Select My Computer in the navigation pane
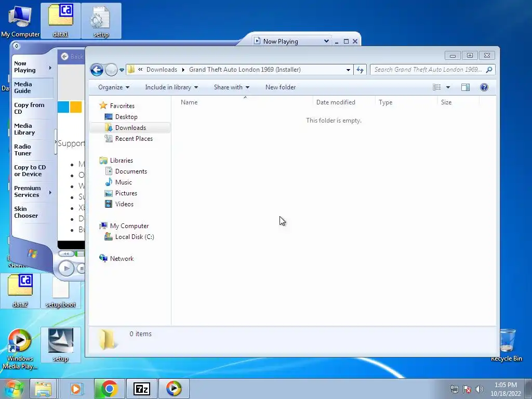 tap(124, 225)
